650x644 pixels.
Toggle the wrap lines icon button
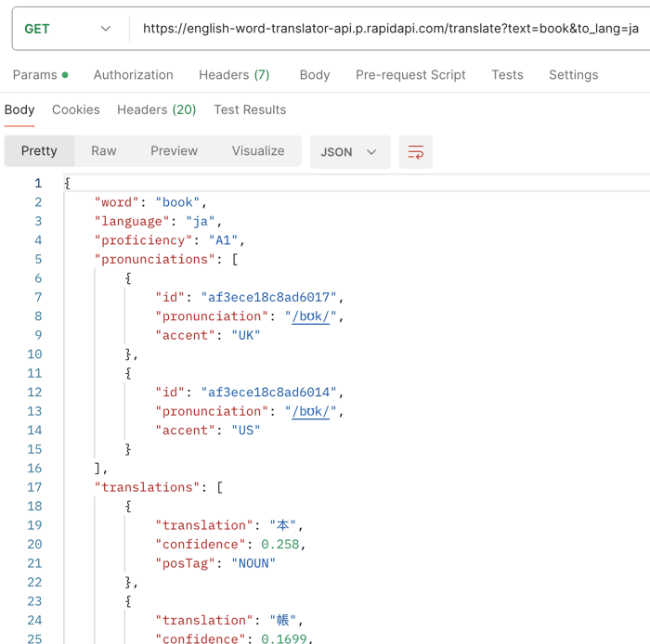415,152
